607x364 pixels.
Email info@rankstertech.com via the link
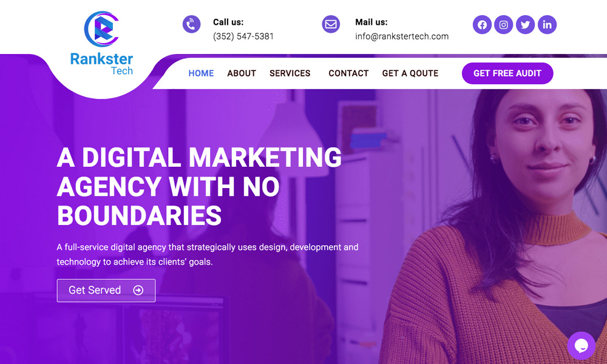[402, 36]
